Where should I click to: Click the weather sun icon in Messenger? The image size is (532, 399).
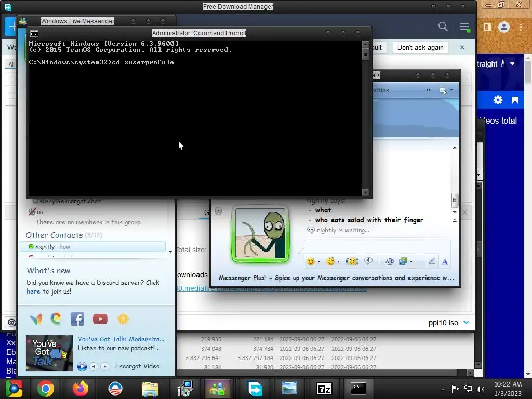coord(123,319)
